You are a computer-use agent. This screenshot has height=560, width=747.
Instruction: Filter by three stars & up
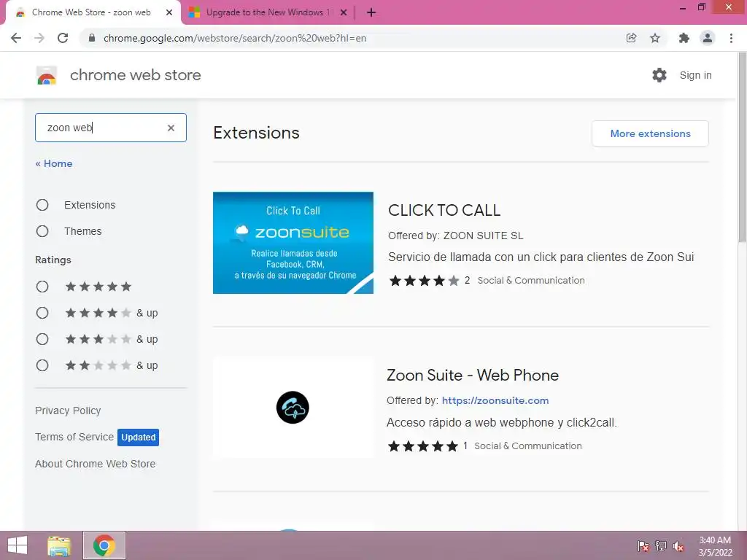pyautogui.click(x=42, y=339)
